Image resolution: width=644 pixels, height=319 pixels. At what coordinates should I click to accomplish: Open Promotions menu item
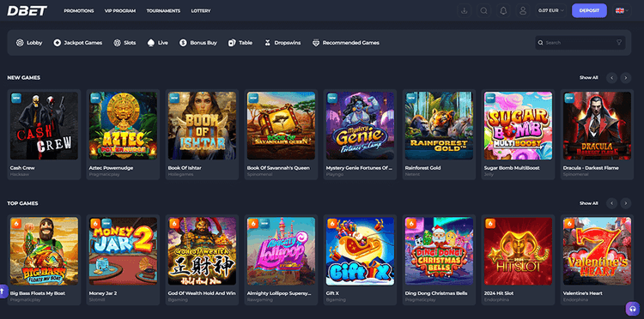(x=79, y=11)
